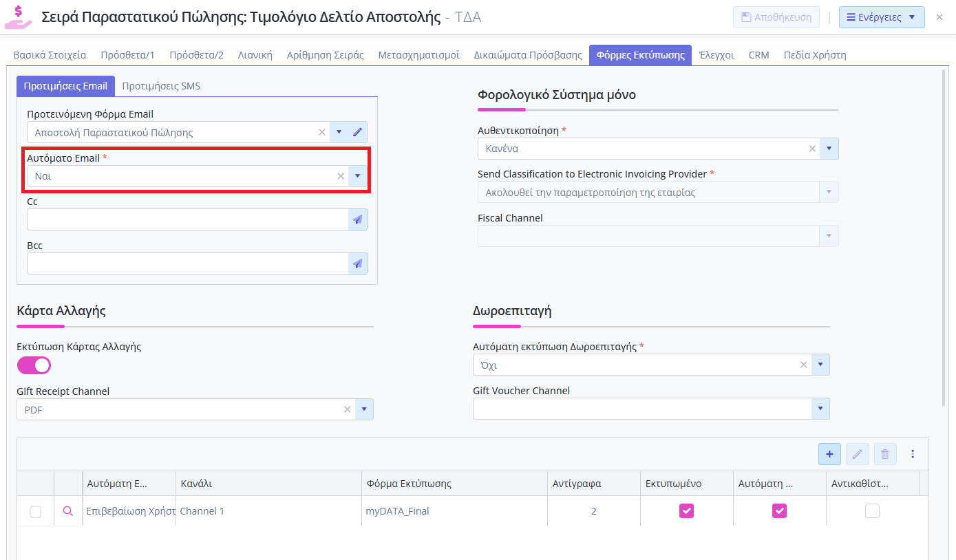The height and width of the screenshot is (560, 956).
Task: Clear the PDF Gift Receipt Channel selection
Action: (x=348, y=409)
